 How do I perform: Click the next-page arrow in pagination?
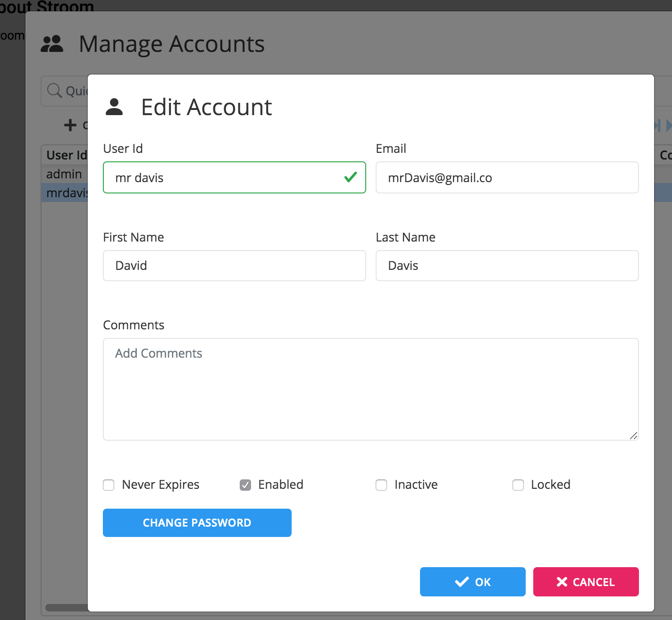click(x=669, y=125)
